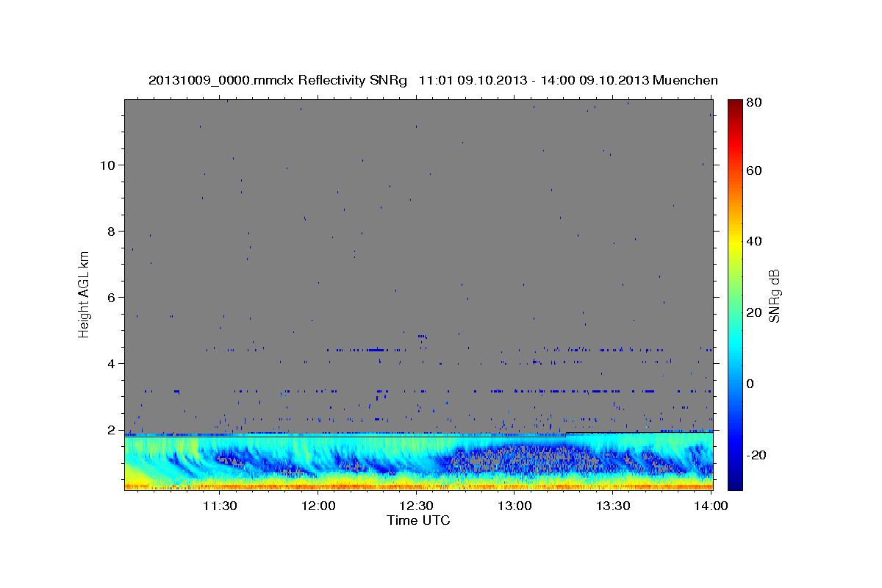This screenshot has width=882, height=588.
Task: Click the 'Time UTC' axis label
Action: (x=418, y=520)
